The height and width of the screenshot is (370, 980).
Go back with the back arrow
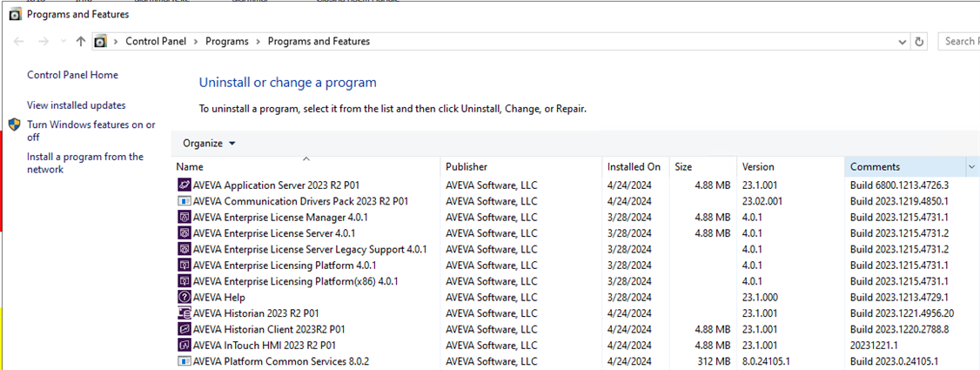19,41
